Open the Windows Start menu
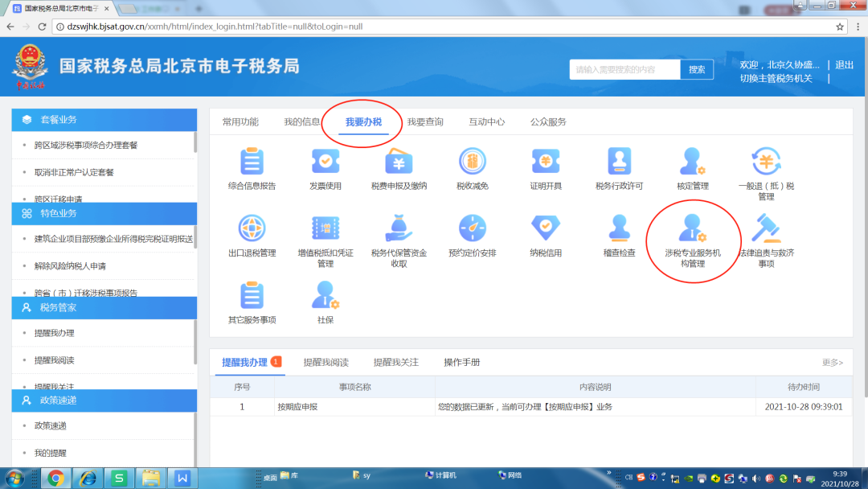The height and width of the screenshot is (489, 868). 15,478
